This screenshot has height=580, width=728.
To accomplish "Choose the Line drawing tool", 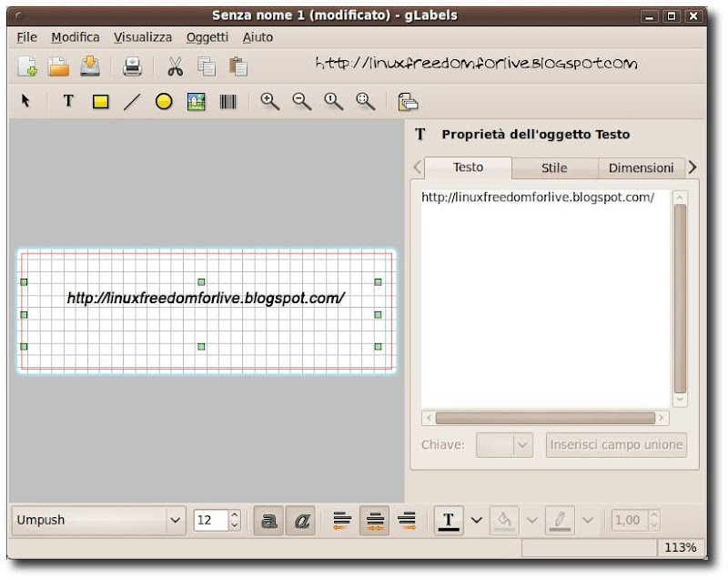I will pyautogui.click(x=132, y=102).
